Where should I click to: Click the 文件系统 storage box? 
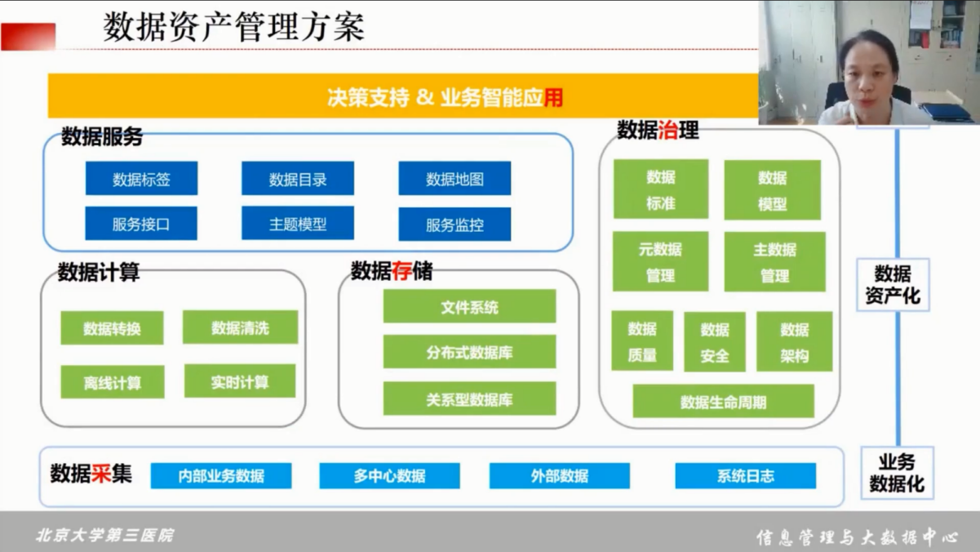[x=469, y=307]
